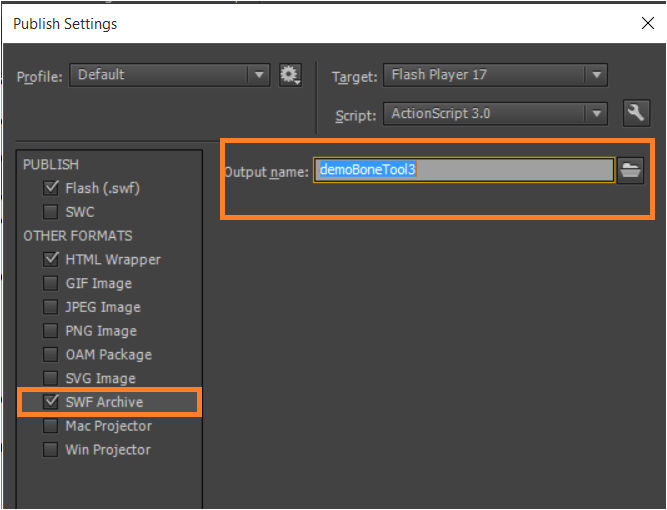Click the ActionScript settings wrench icon
The height and width of the screenshot is (510, 667).
tap(636, 113)
